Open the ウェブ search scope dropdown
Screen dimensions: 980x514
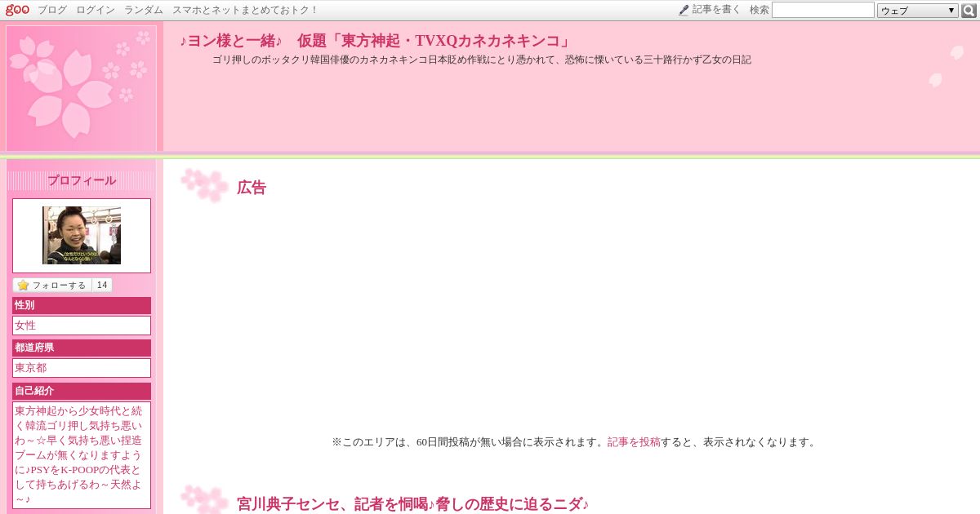click(x=918, y=11)
